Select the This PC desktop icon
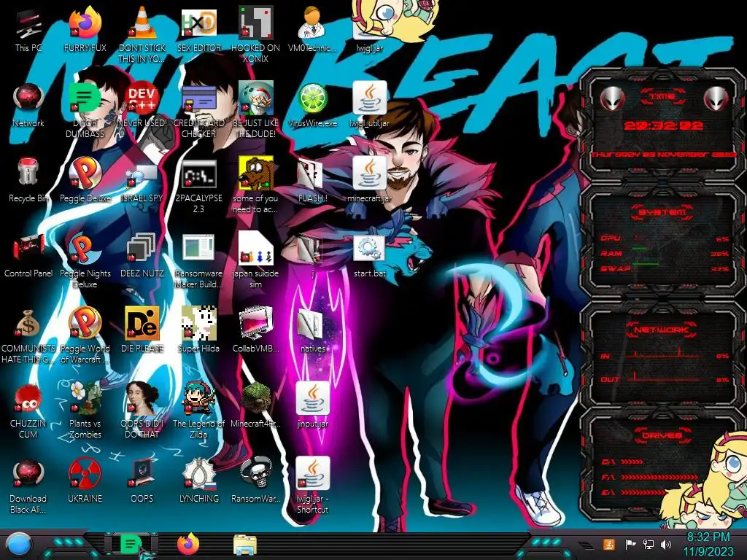Screen dimensions: 747x560 coord(28,29)
